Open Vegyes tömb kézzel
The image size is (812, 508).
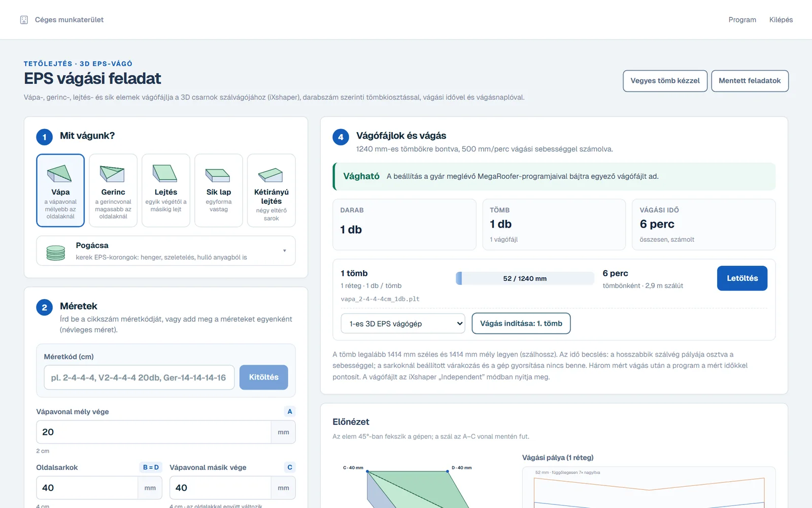coord(665,81)
